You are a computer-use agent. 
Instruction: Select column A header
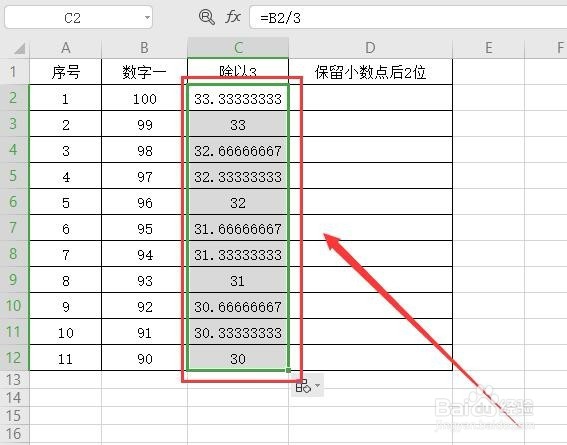coord(65,48)
